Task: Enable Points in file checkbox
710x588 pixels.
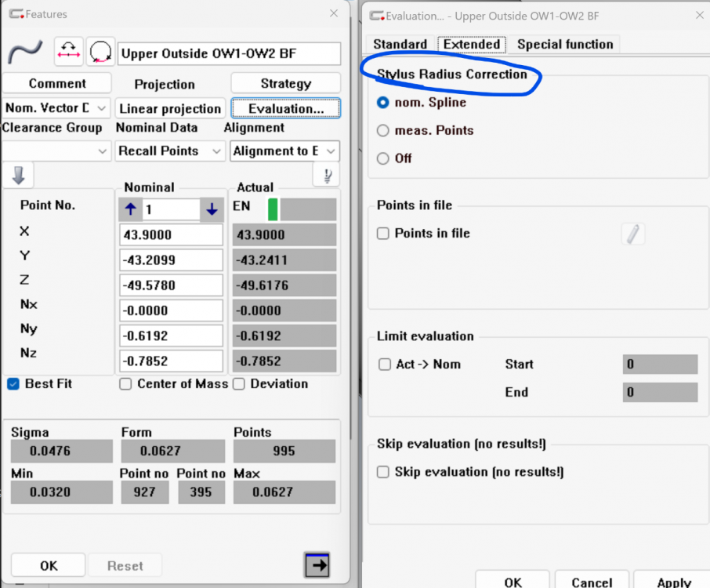Action: tap(383, 234)
